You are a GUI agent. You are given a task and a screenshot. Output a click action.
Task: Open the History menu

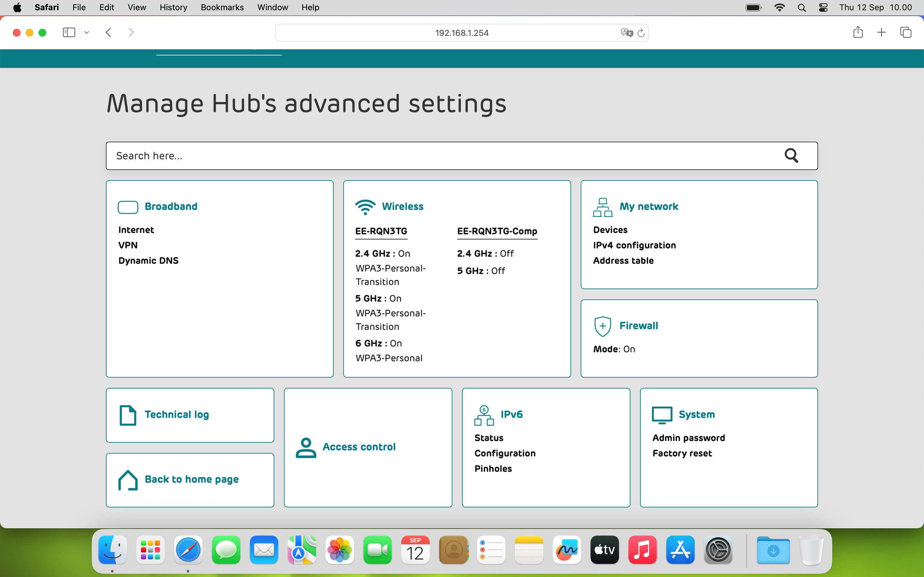pyautogui.click(x=173, y=7)
